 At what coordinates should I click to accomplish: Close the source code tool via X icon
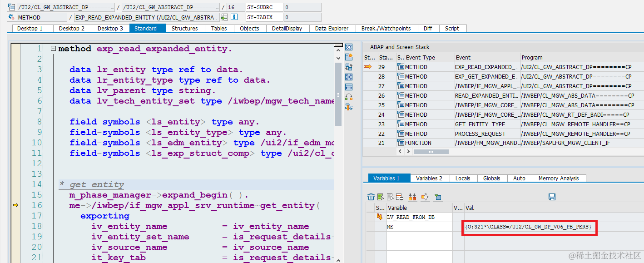[x=349, y=47]
